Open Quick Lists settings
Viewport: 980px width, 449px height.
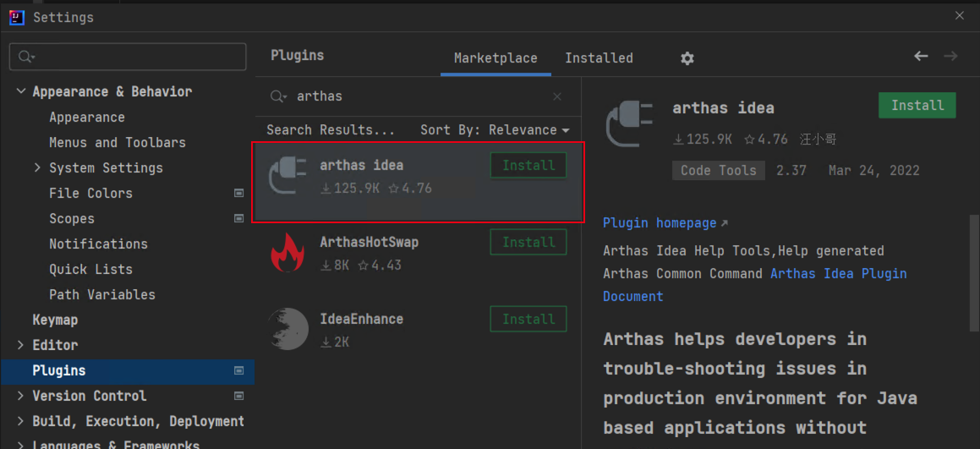(90, 270)
